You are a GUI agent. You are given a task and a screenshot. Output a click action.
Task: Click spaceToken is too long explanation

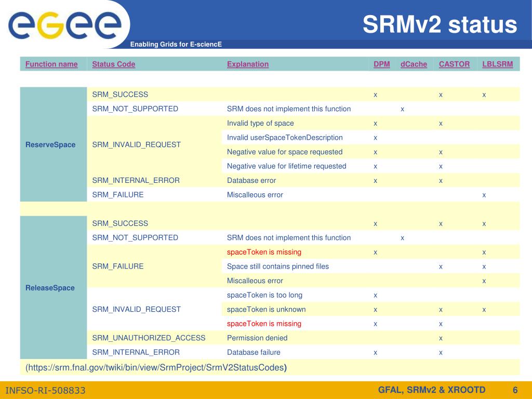point(264,295)
